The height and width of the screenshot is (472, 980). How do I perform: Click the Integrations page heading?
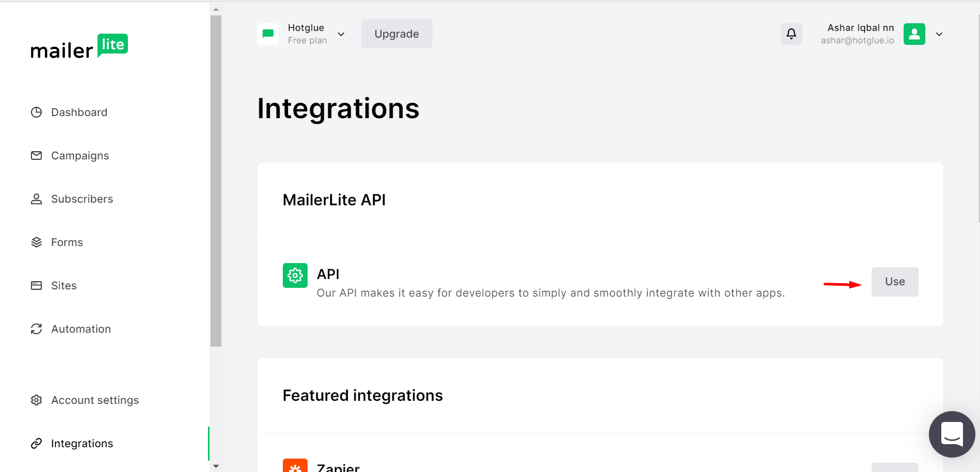tap(339, 108)
